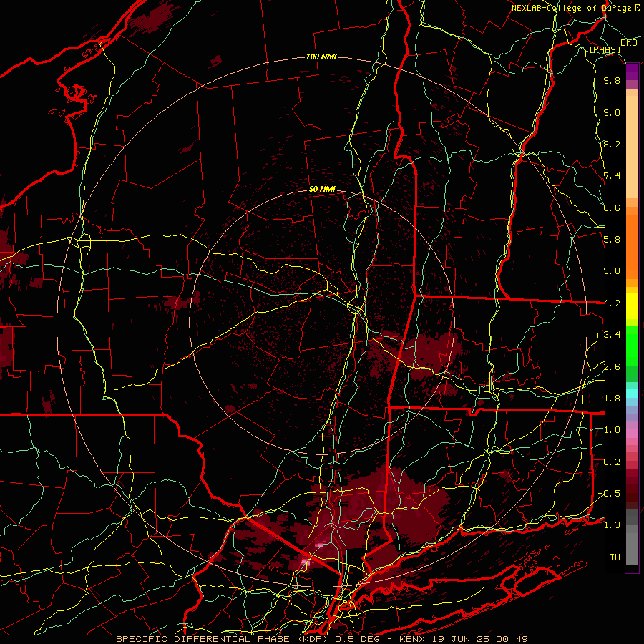
Task: Click the 100 NMI range ring label
Action: [321, 57]
